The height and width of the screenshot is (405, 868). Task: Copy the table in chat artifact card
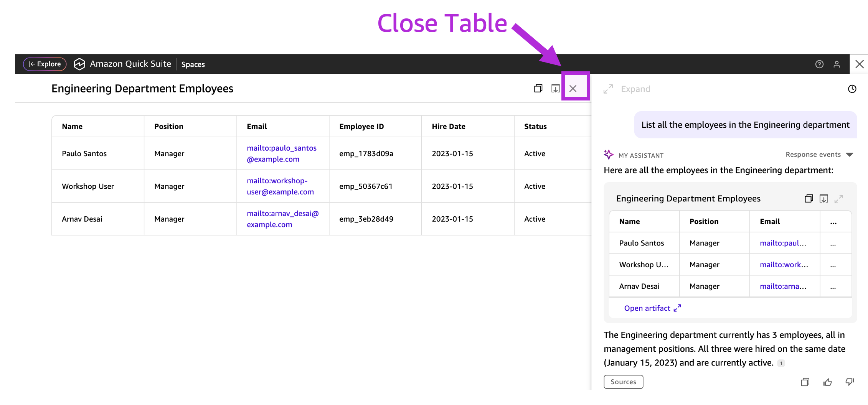[809, 199]
